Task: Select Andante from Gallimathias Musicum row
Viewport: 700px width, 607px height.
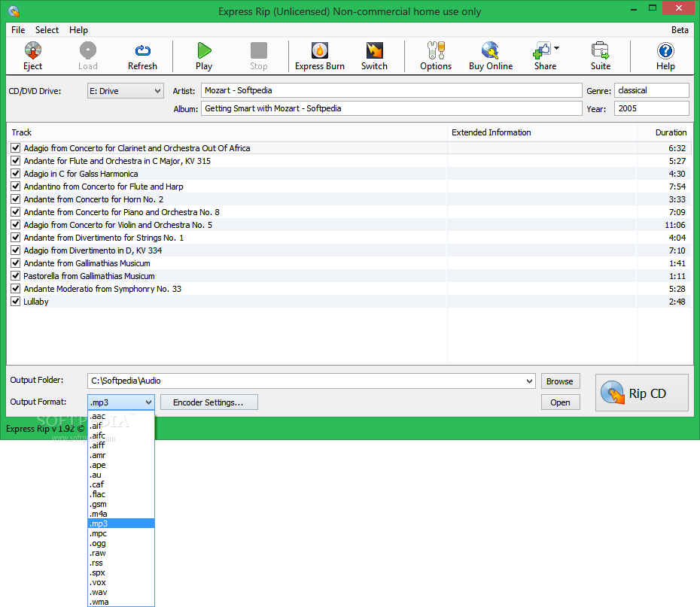Action: pos(349,263)
